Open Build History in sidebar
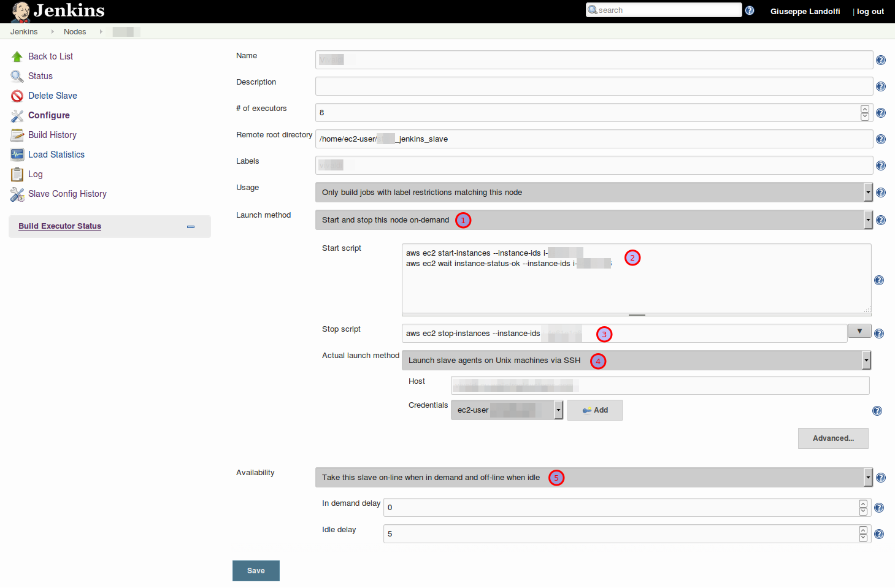This screenshot has height=588, width=895. [52, 135]
